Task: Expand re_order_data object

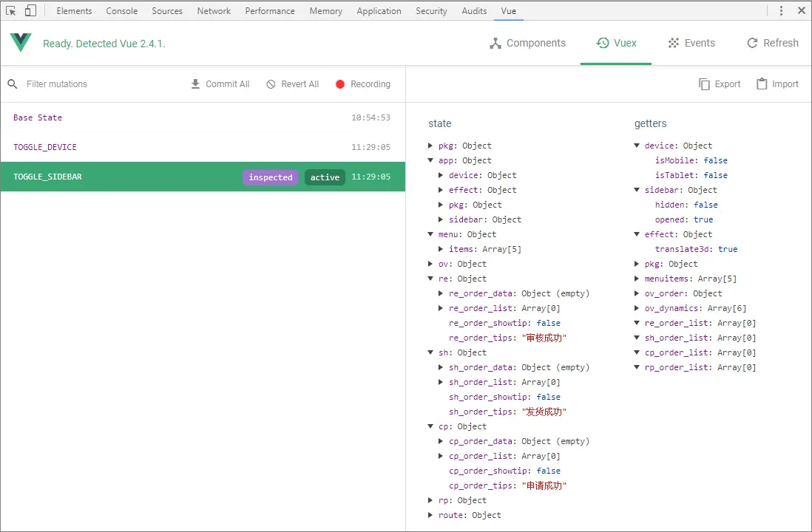Action: click(441, 293)
